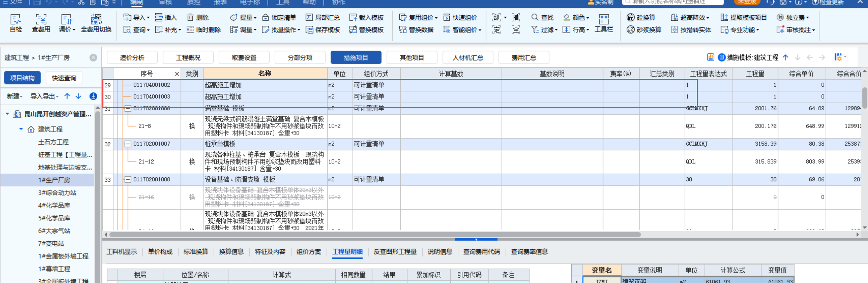Run the 自检 self-check tool

point(16,23)
